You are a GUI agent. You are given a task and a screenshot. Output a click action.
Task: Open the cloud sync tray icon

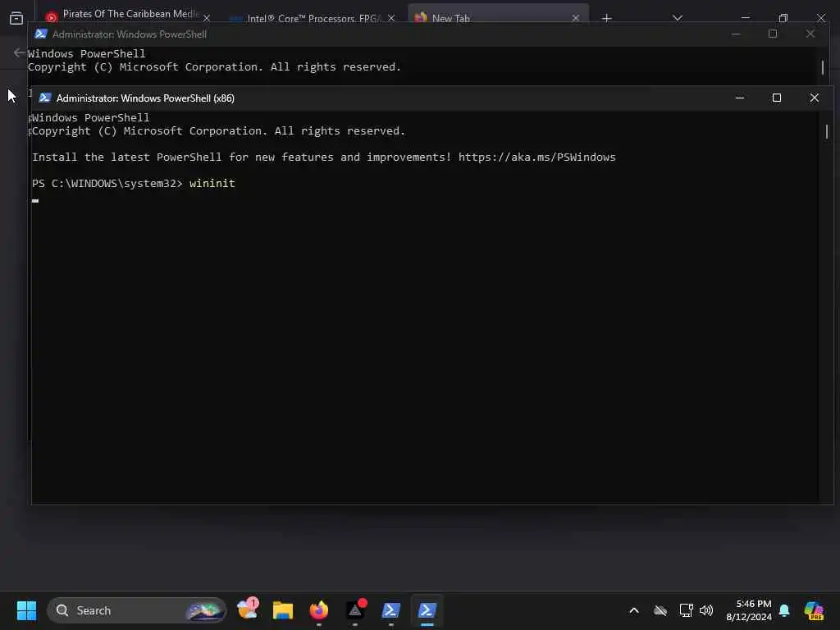[660, 610]
